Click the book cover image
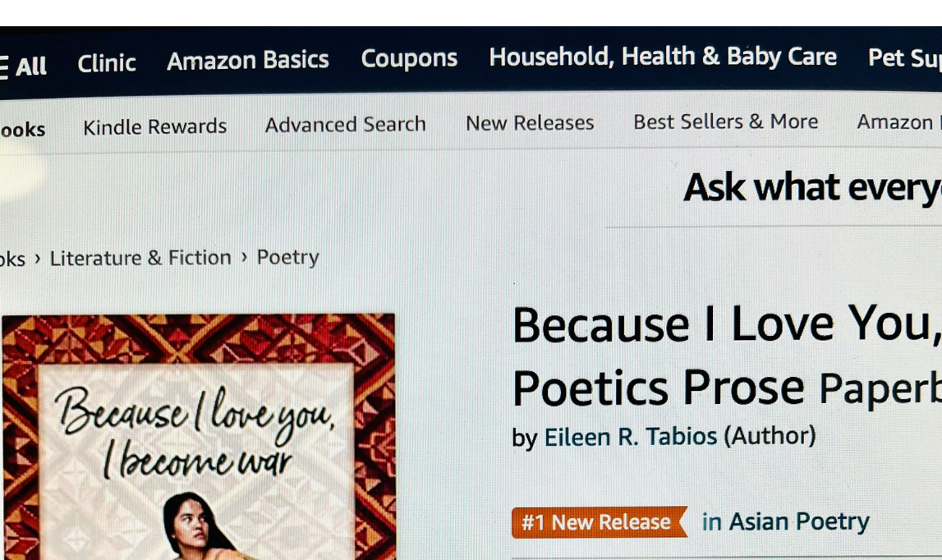The height and width of the screenshot is (560, 942). coord(199,435)
